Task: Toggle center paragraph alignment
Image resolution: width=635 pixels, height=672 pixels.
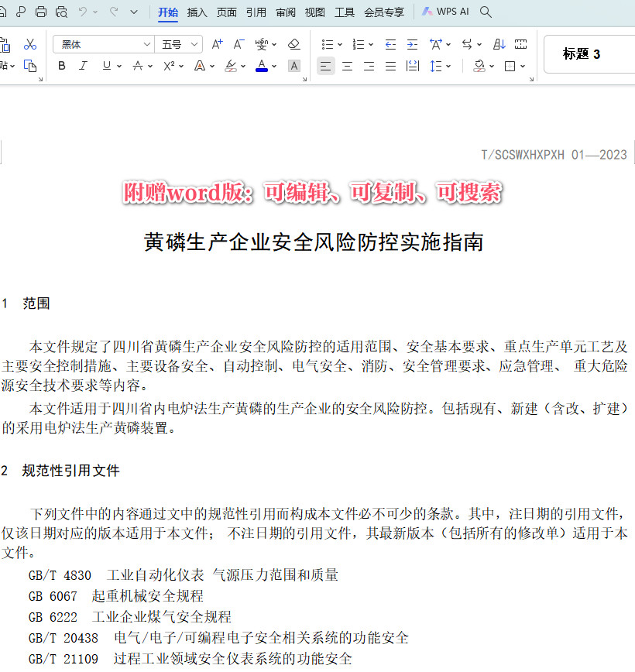Action: [347, 67]
